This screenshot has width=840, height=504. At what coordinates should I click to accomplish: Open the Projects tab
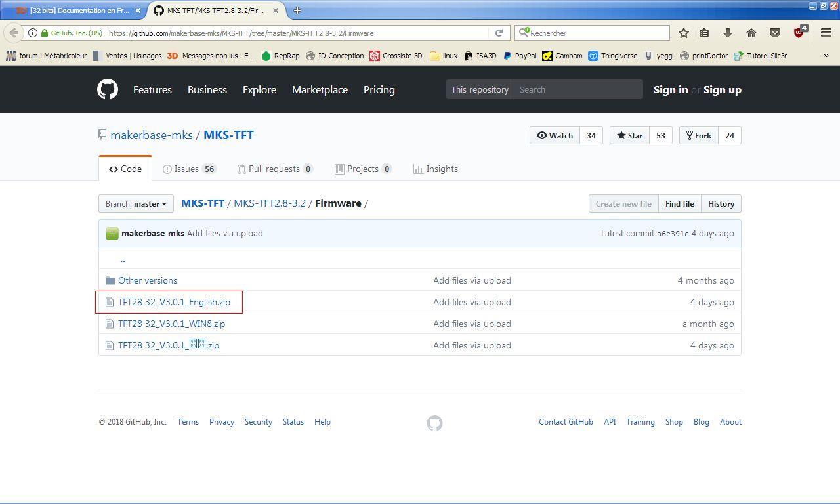coord(363,169)
